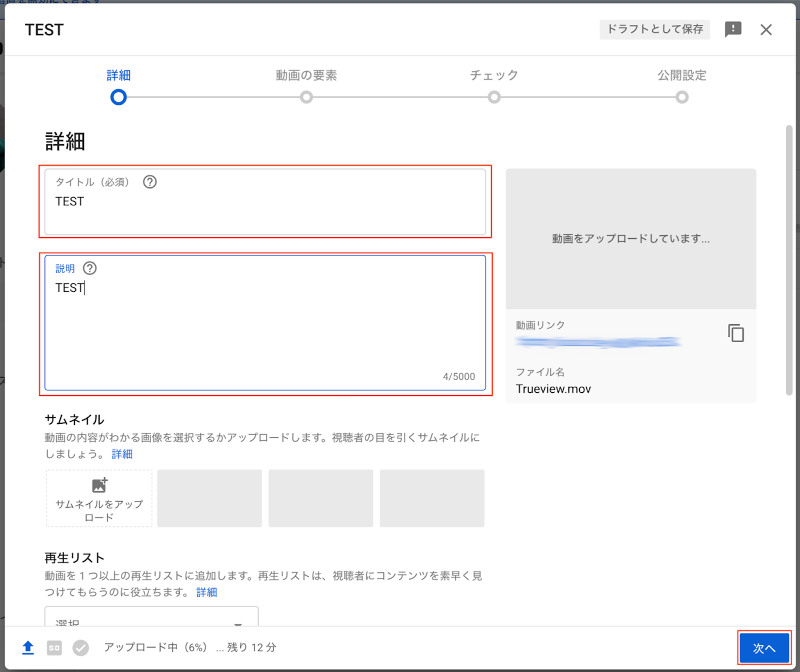The image size is (800, 672).
Task: Click the blue upload arrow status icon
Action: tap(28, 648)
